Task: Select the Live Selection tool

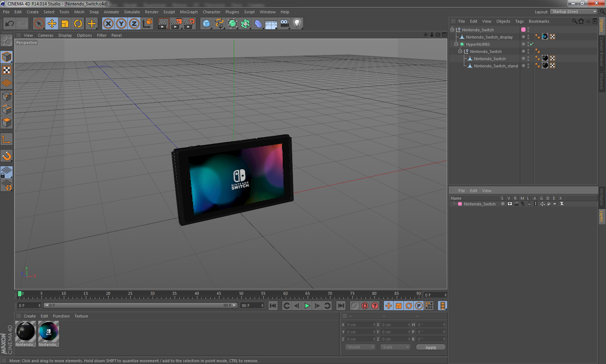Action: point(39,24)
